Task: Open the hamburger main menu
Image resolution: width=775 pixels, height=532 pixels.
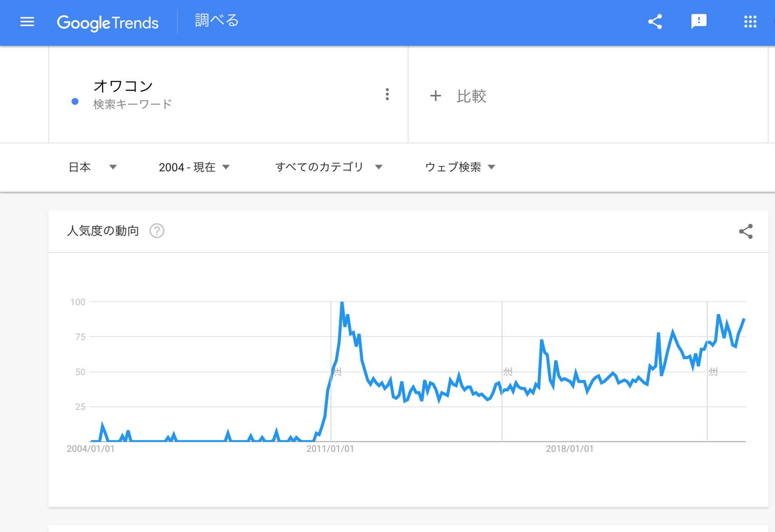Action: tap(27, 22)
